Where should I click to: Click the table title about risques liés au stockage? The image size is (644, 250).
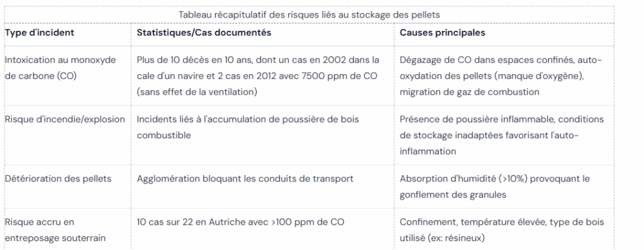coord(309,15)
